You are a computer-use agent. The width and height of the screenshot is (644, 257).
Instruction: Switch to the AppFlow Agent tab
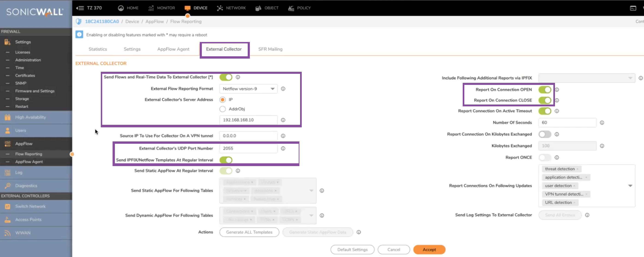173,49
